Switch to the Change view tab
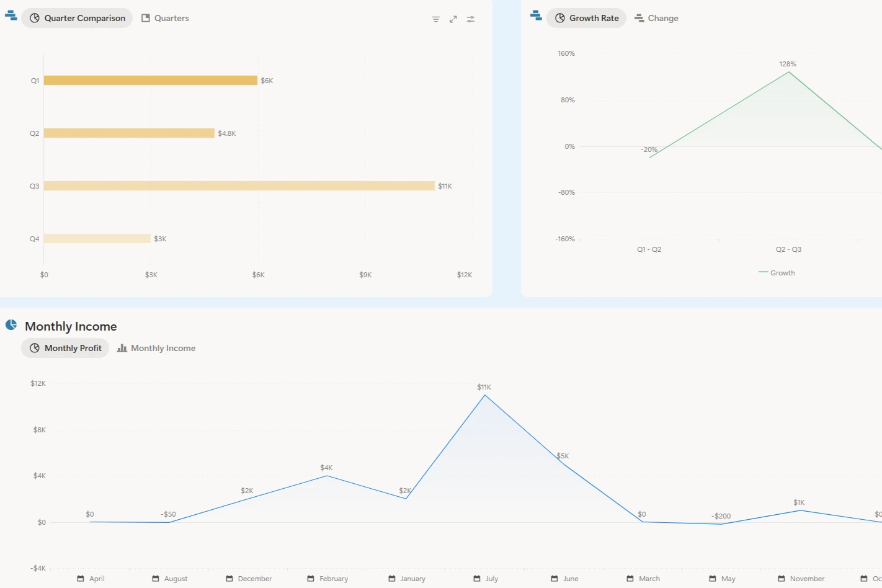The height and width of the screenshot is (588, 882). (x=656, y=18)
